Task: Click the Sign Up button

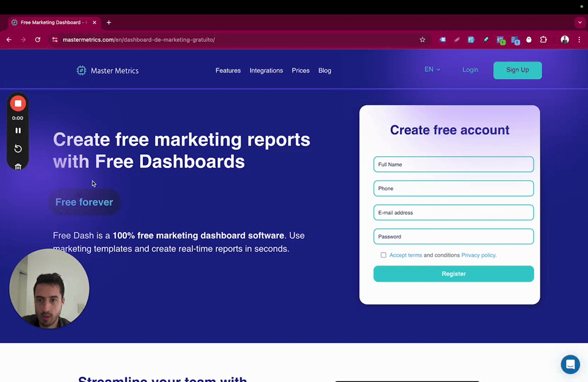Action: tap(517, 69)
